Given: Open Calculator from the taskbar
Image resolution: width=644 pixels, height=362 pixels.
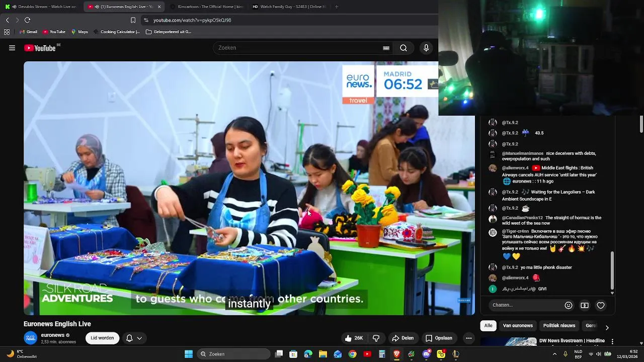Looking at the screenshot, I should [x=382, y=354].
